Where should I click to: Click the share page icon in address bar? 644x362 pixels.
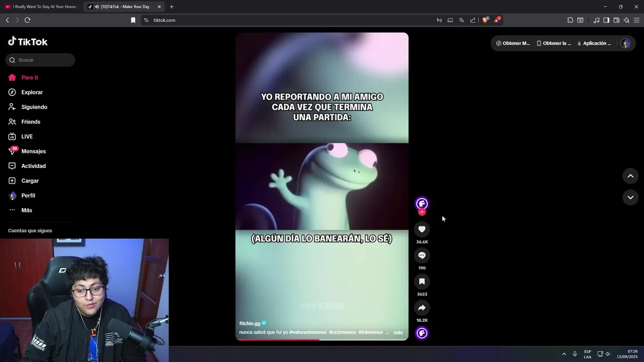(x=473, y=20)
